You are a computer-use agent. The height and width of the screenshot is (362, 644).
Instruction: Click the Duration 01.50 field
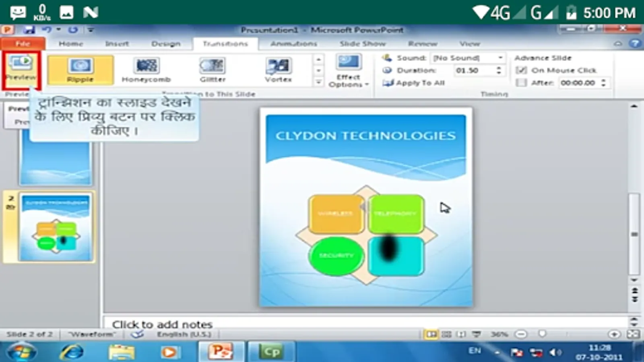coord(474,70)
